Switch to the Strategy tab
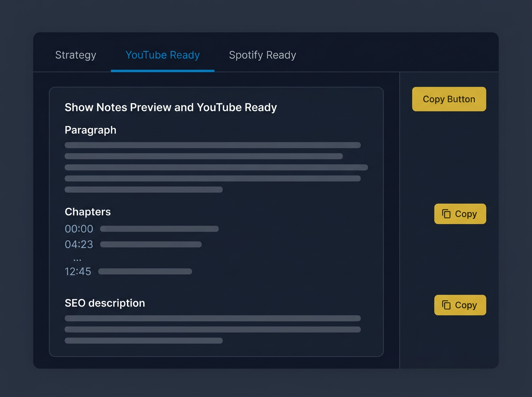532x397 pixels. [75, 55]
